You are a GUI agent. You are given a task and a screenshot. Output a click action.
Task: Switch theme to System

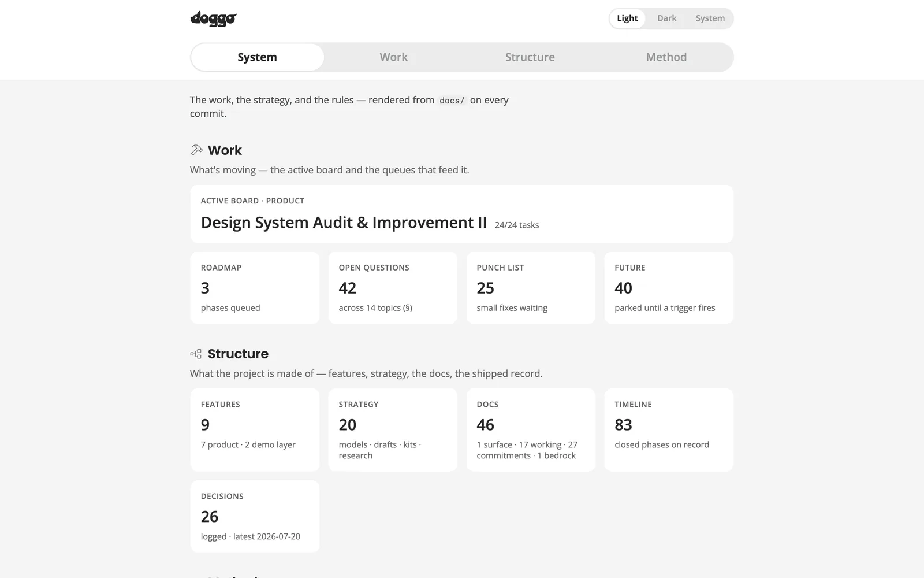click(710, 18)
